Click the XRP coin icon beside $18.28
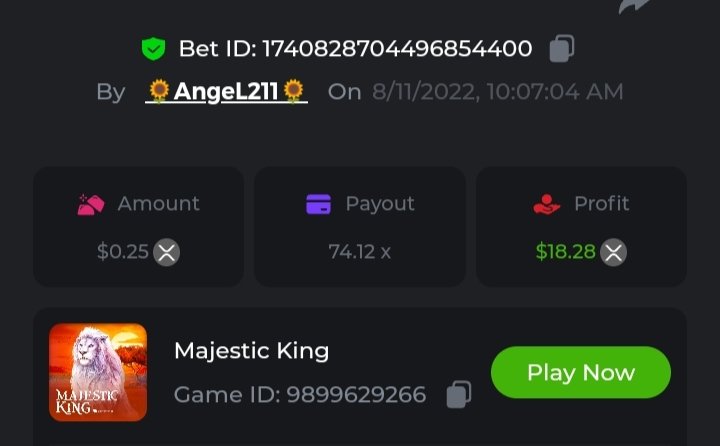Viewport: 720px width, 446px height. coord(613,252)
